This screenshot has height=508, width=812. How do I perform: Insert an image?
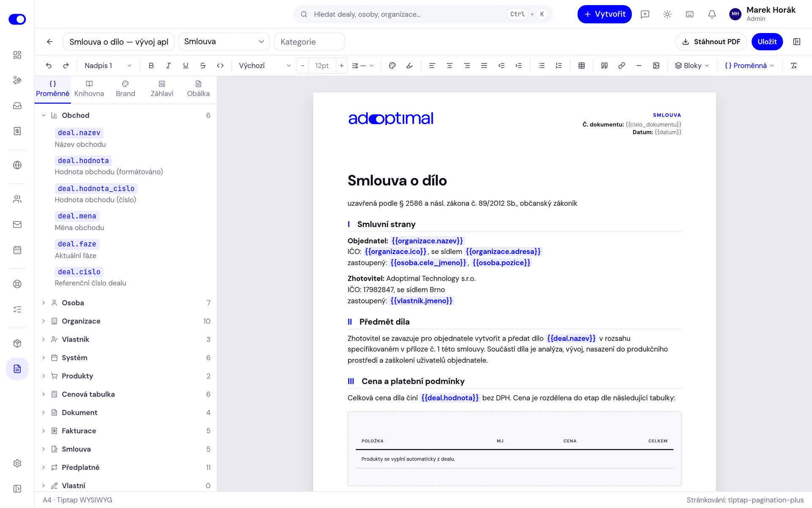click(x=656, y=66)
